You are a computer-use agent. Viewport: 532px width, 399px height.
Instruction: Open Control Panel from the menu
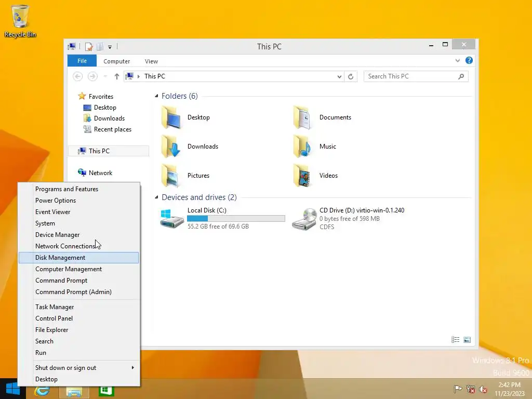79,318
